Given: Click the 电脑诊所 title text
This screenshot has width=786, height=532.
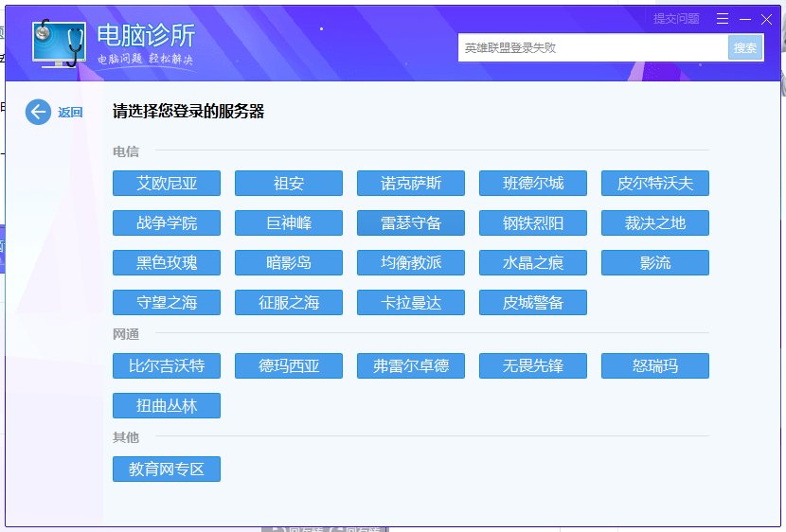Looking at the screenshot, I should [x=146, y=35].
